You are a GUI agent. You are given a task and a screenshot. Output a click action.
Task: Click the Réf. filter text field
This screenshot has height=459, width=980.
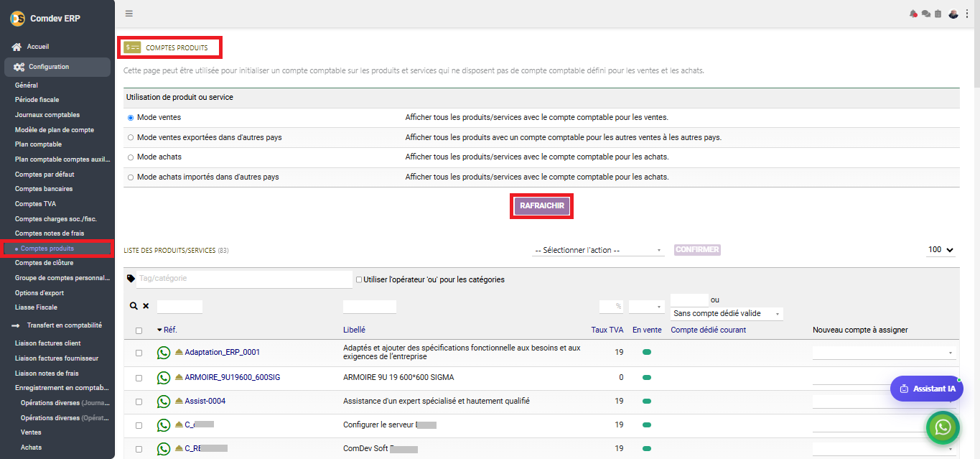click(179, 307)
